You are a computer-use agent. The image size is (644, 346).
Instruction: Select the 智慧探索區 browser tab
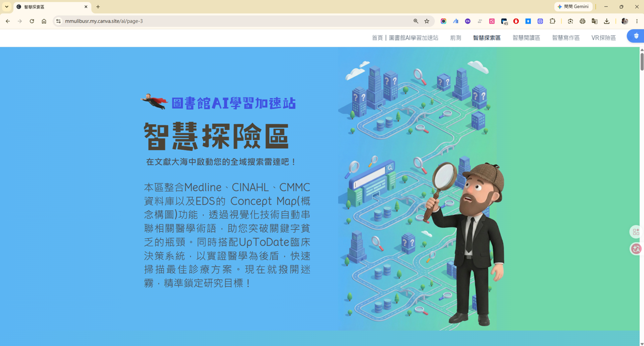[52, 7]
